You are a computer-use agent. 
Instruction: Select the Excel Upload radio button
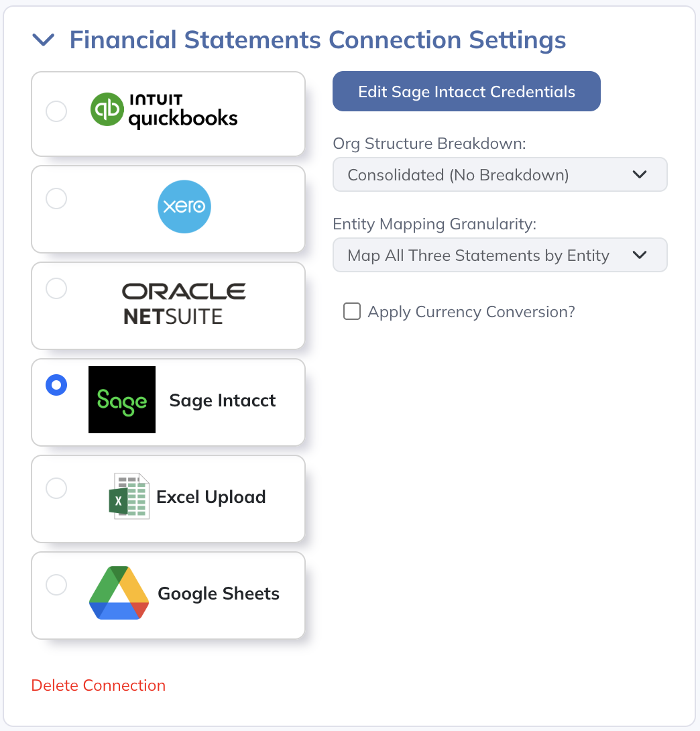click(56, 488)
